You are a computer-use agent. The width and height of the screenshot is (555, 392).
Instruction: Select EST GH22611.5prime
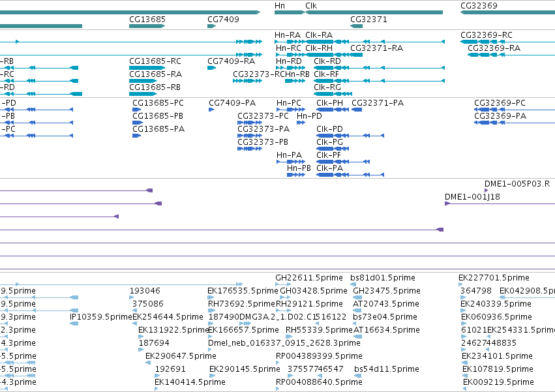pos(309,278)
